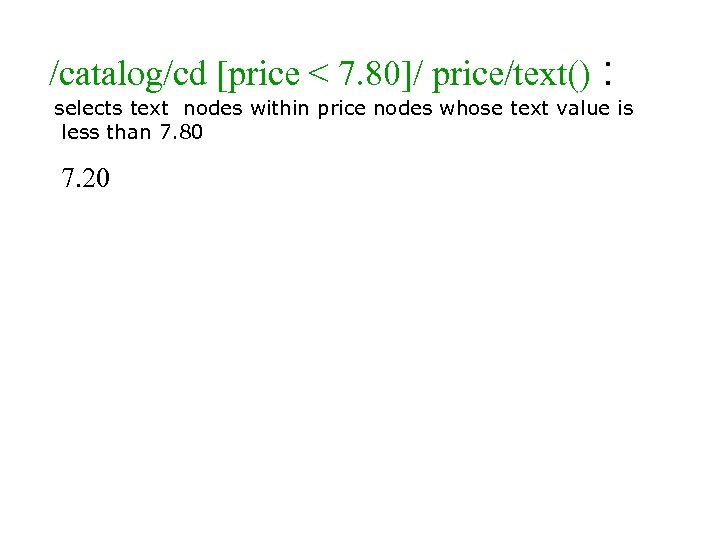
Task: Click "/catalog/cd" at start of green XPath
Action: (128, 73)
